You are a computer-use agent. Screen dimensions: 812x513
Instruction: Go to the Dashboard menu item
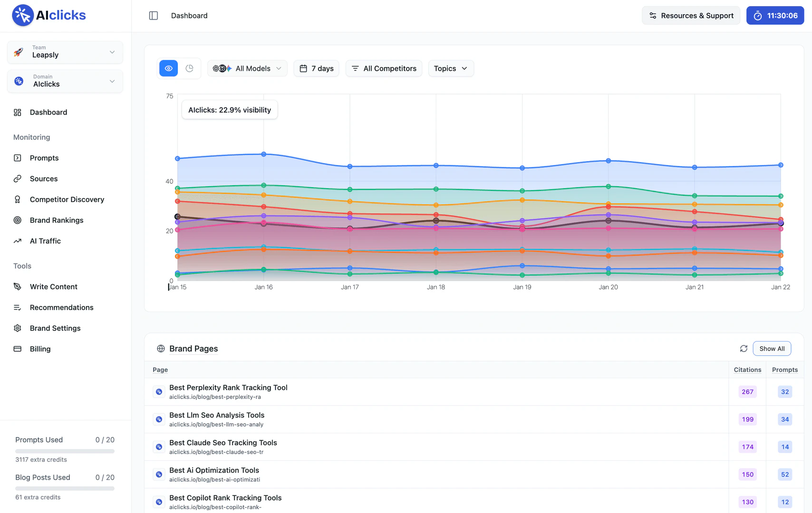click(x=48, y=112)
